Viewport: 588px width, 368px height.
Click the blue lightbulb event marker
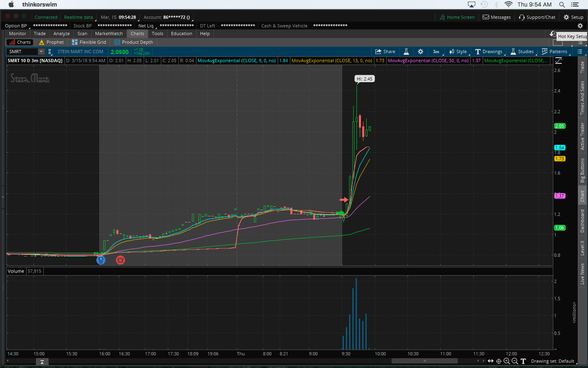(101, 260)
